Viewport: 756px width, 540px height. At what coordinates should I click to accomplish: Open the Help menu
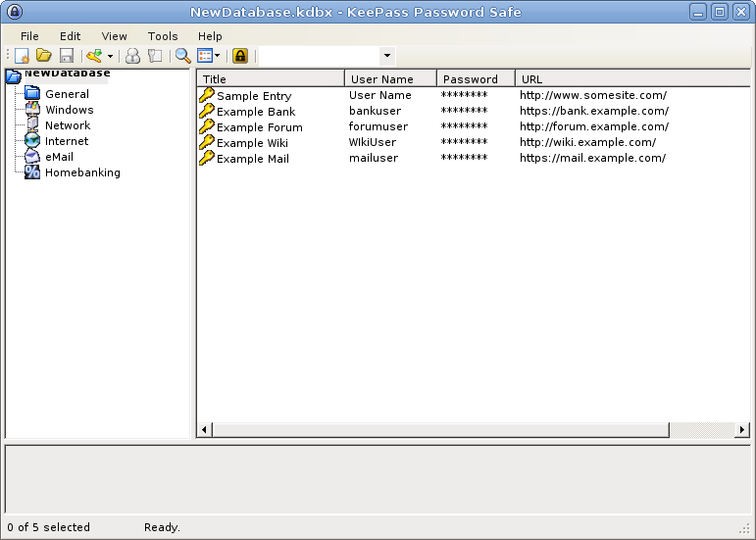[210, 36]
